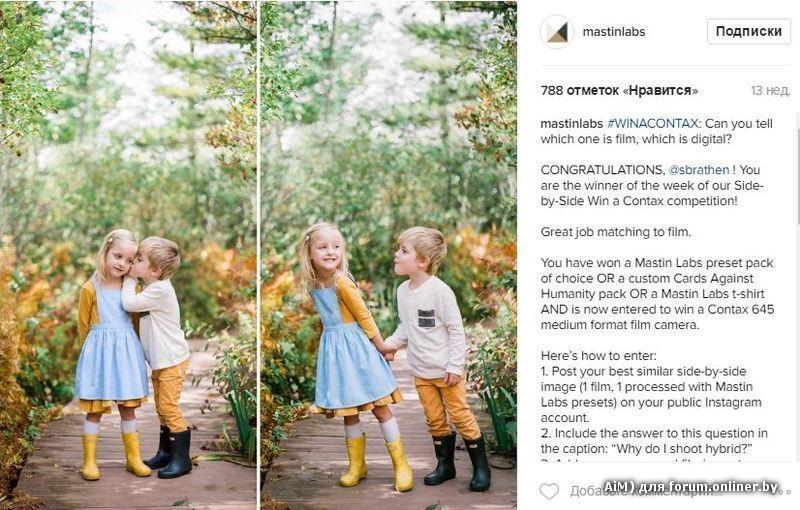
Task: Select right photo of kids holding hands
Action: pos(389,255)
